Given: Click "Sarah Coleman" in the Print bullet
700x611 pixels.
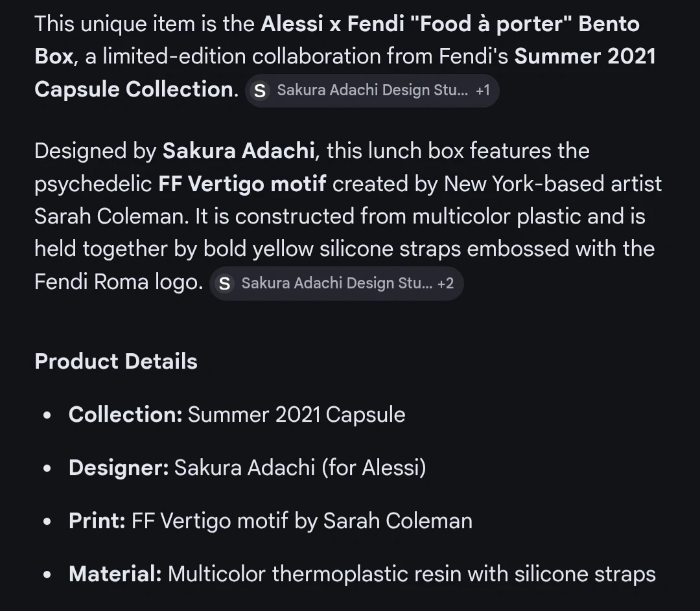Looking at the screenshot, I should coord(397,521).
